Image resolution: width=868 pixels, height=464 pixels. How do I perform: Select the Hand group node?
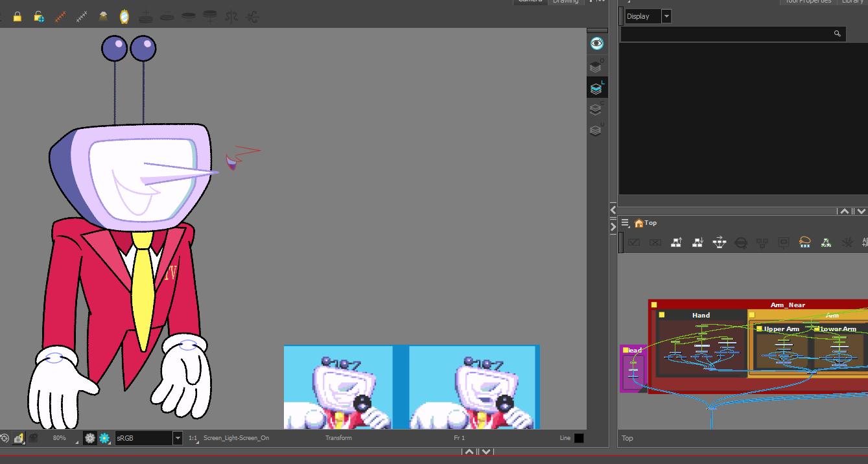701,315
